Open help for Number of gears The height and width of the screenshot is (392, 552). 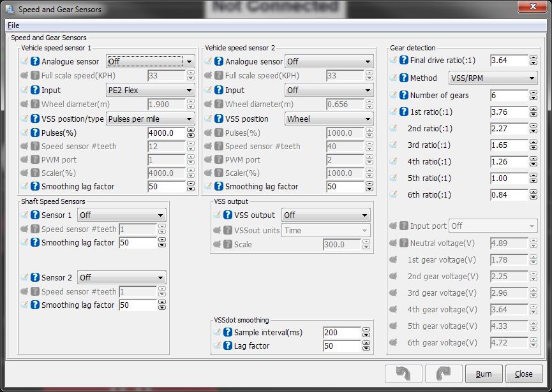pyautogui.click(x=404, y=95)
